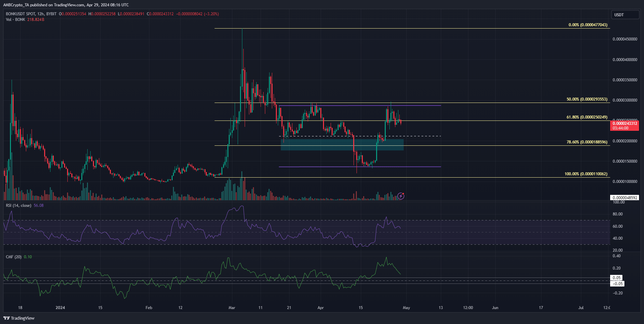Click the 50.00% (0.0000293553) Fib label
Screen dimensions: 644x324
[x=587, y=99]
